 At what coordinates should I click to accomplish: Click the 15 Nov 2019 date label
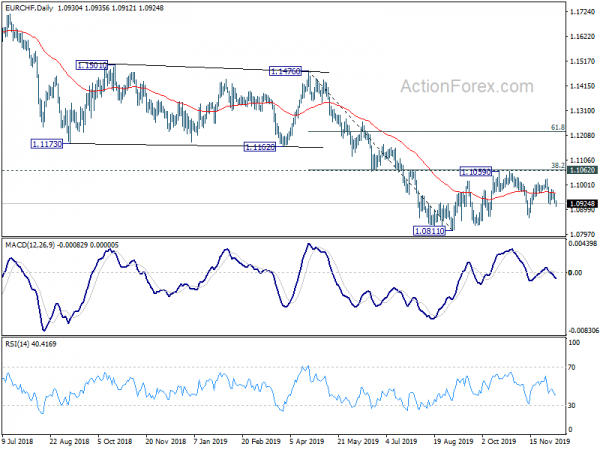click(x=549, y=441)
